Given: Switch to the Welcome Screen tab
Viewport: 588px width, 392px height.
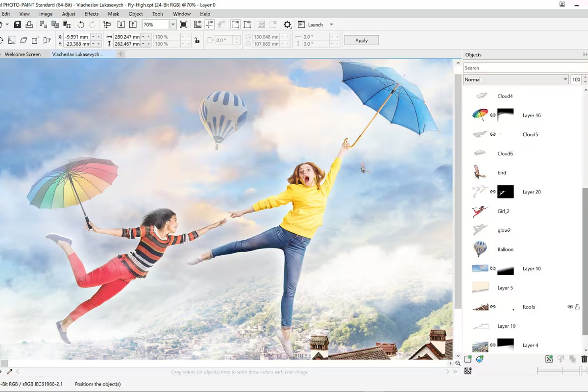Looking at the screenshot, I should click(23, 54).
